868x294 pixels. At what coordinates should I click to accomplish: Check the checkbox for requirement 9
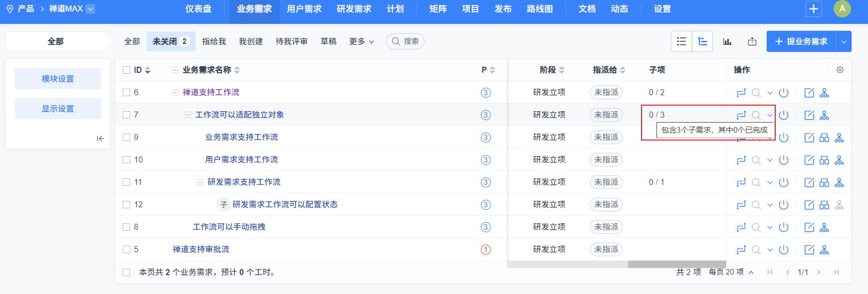pyautogui.click(x=127, y=137)
